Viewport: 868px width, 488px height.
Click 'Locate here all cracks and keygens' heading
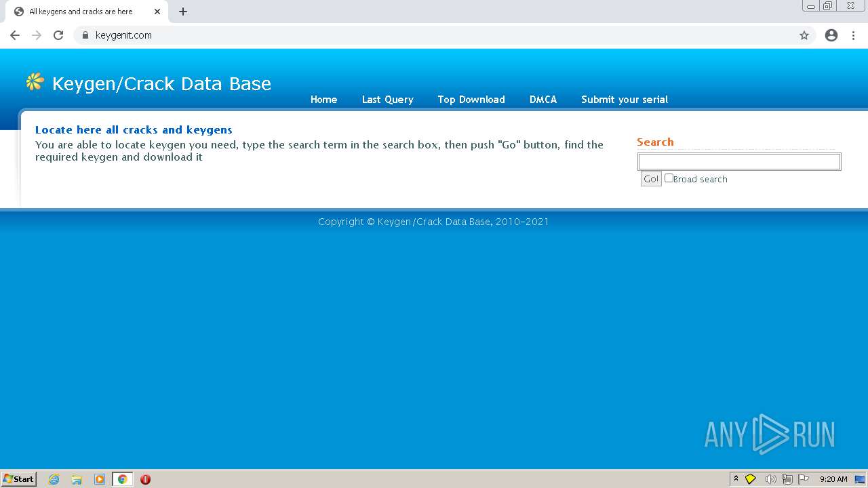tap(134, 130)
